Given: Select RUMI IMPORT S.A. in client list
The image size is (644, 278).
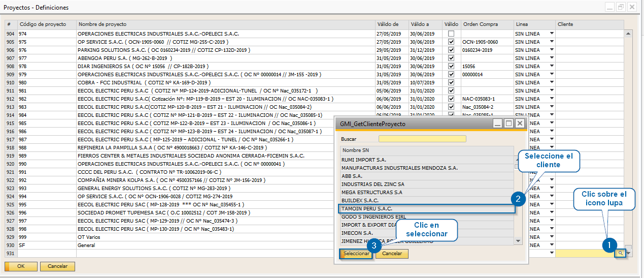Looking at the screenshot, I should click(x=427, y=160).
